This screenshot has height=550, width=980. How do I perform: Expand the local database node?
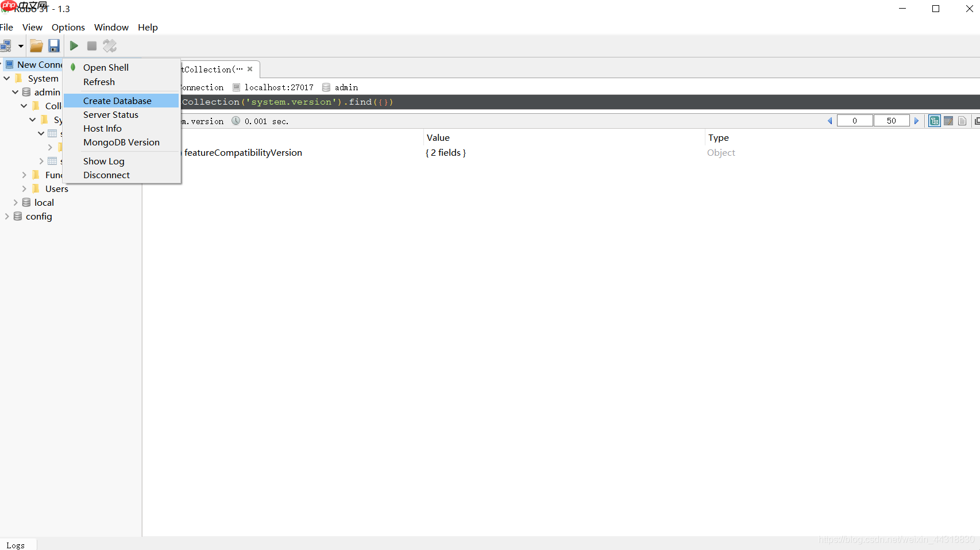[x=16, y=202]
